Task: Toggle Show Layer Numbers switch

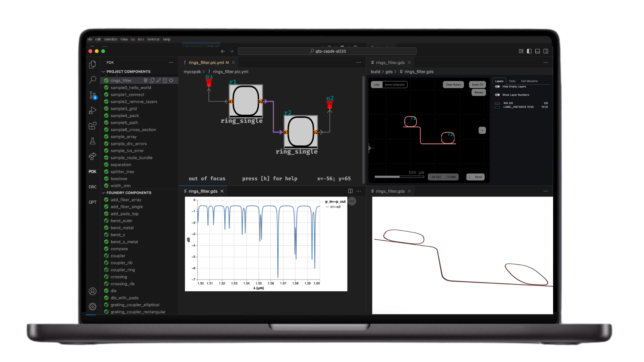Action: [x=497, y=95]
